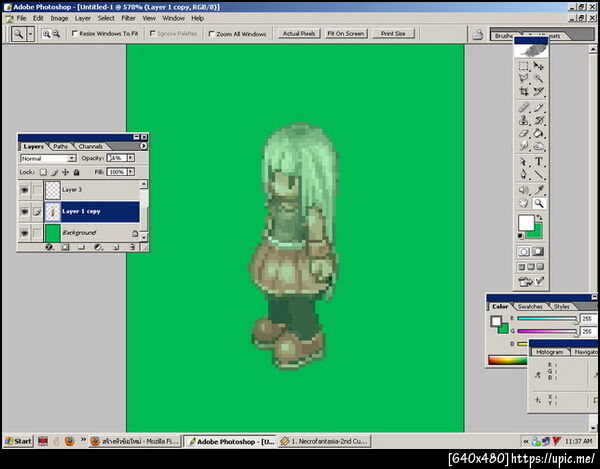Select the Zoom tool in toolbox
600x469 pixels.
[x=538, y=203]
